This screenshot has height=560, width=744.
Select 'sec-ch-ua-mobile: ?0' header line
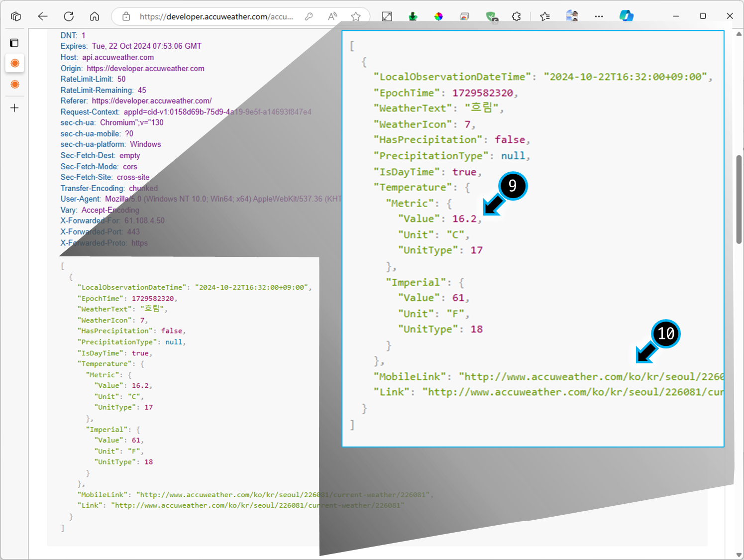click(x=97, y=133)
